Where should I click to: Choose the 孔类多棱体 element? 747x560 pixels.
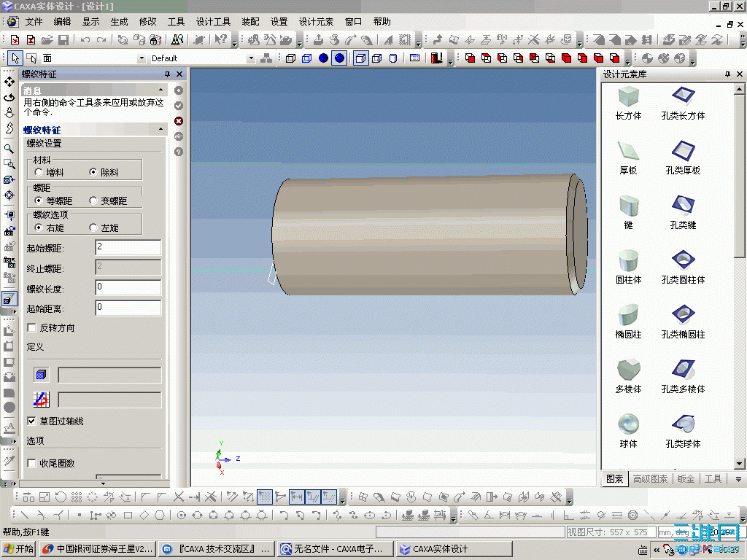[683, 377]
